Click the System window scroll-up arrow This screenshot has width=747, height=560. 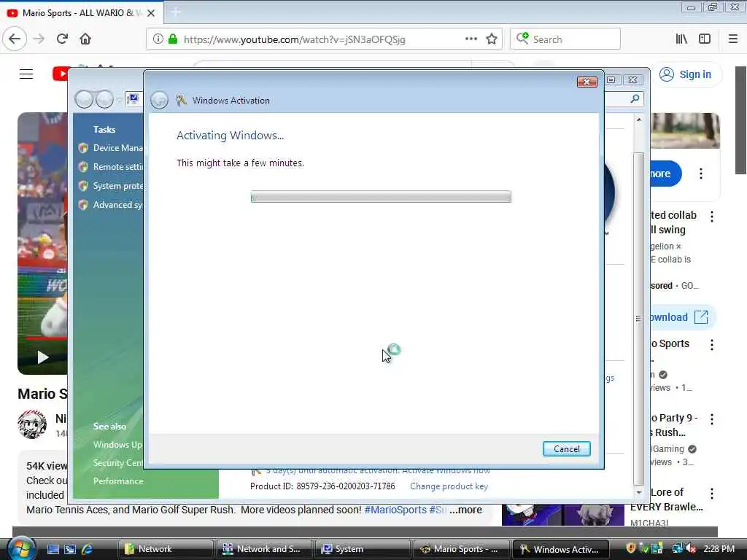[639, 120]
